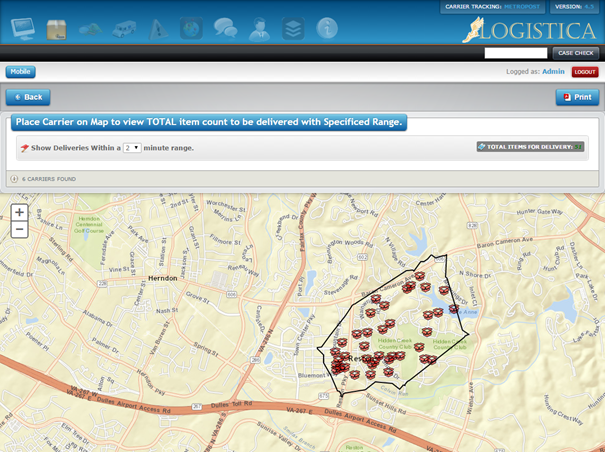Click the Baron Cameron Ave map label

[x=505, y=242]
